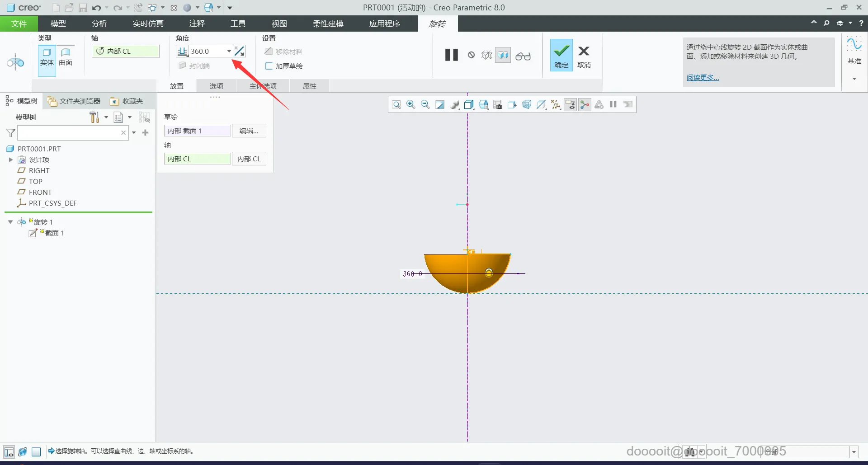The width and height of the screenshot is (868, 465).
Task: Click the Save disk icon
Action: (83, 8)
